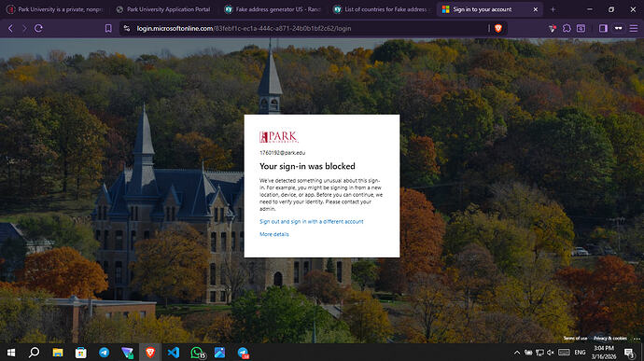Restore down the browser window

[611, 9]
